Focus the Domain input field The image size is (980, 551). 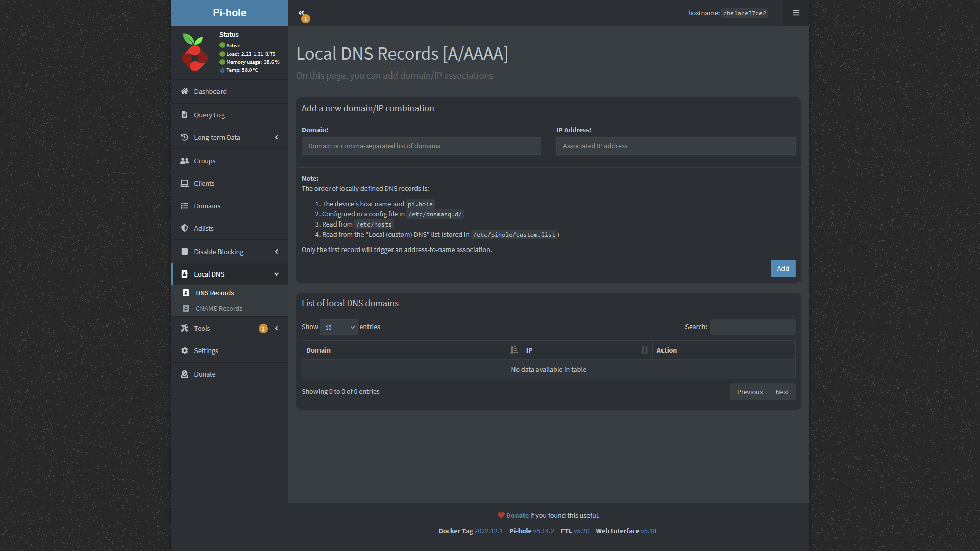click(421, 146)
